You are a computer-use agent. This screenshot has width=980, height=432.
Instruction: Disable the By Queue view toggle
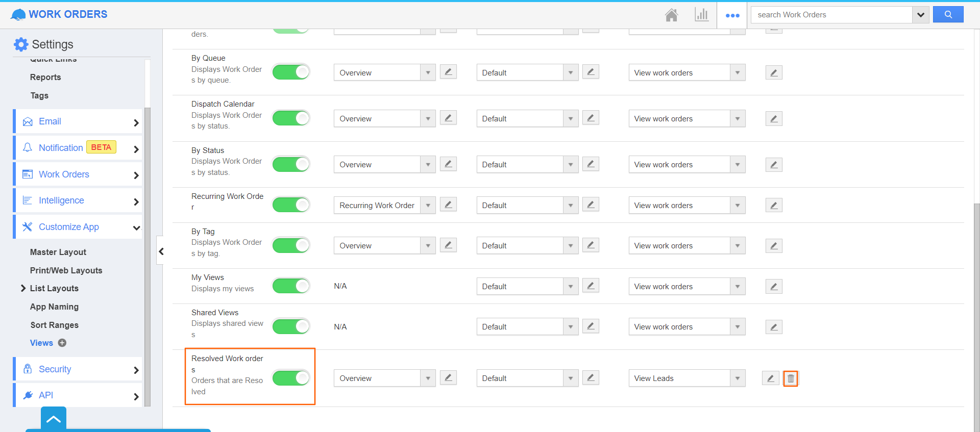(x=291, y=72)
